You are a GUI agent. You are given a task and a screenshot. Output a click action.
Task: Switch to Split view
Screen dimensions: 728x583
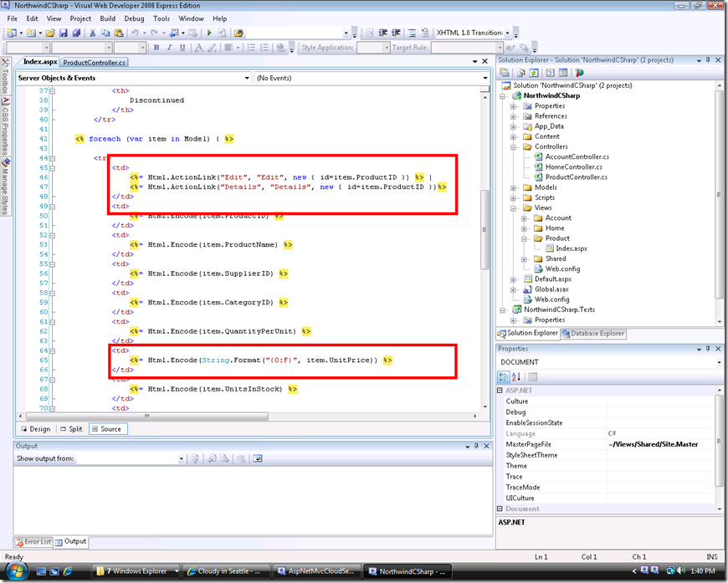pos(71,429)
